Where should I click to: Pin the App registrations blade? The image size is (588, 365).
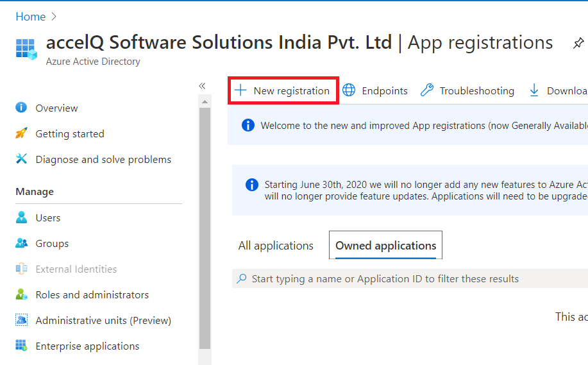[x=578, y=43]
